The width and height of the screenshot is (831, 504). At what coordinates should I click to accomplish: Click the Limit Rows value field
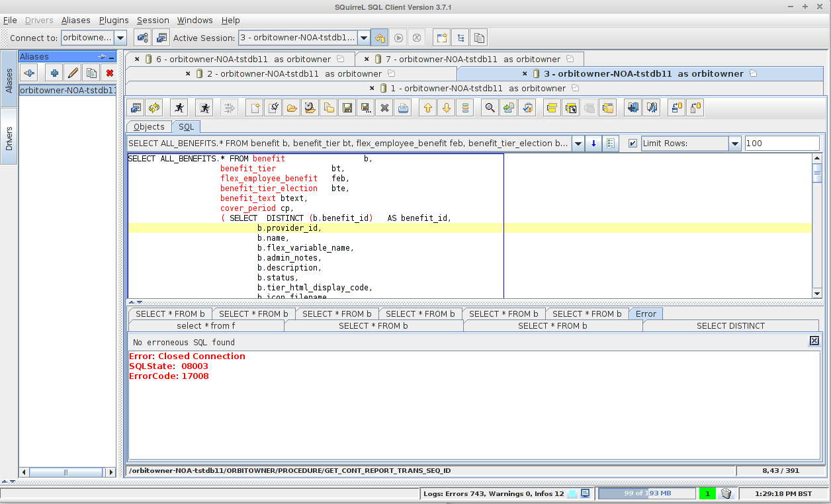[782, 143]
